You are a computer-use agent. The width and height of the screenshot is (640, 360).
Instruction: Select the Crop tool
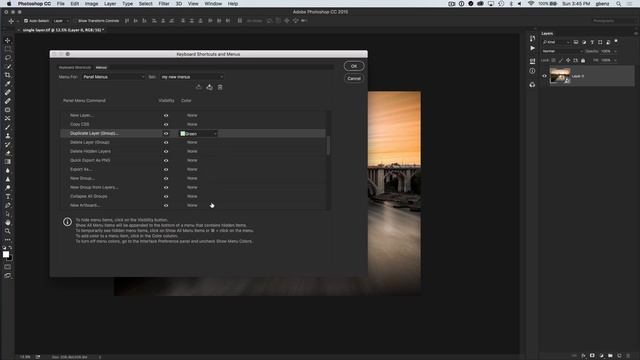(7, 75)
